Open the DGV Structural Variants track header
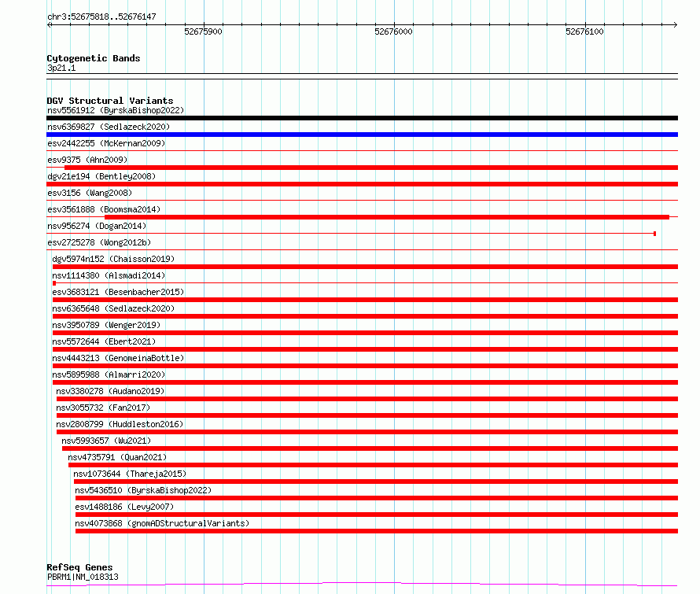Image resolution: width=700 pixels, height=594 pixels. [110, 101]
